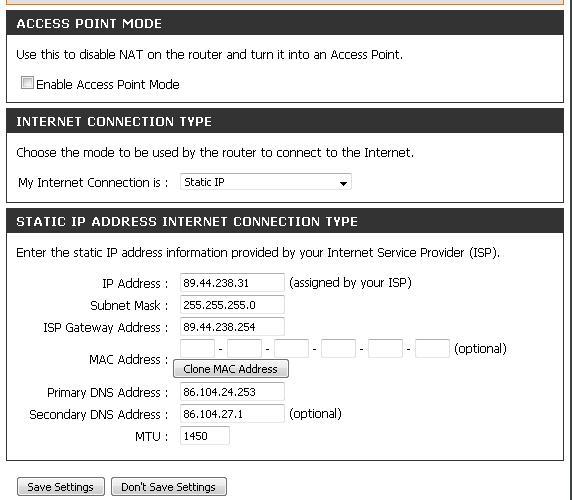The width and height of the screenshot is (572, 500).
Task: Click the Don't Save Settings button
Action: point(169,487)
